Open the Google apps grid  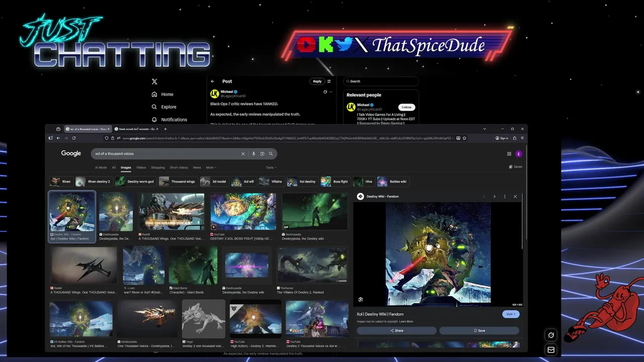click(509, 154)
